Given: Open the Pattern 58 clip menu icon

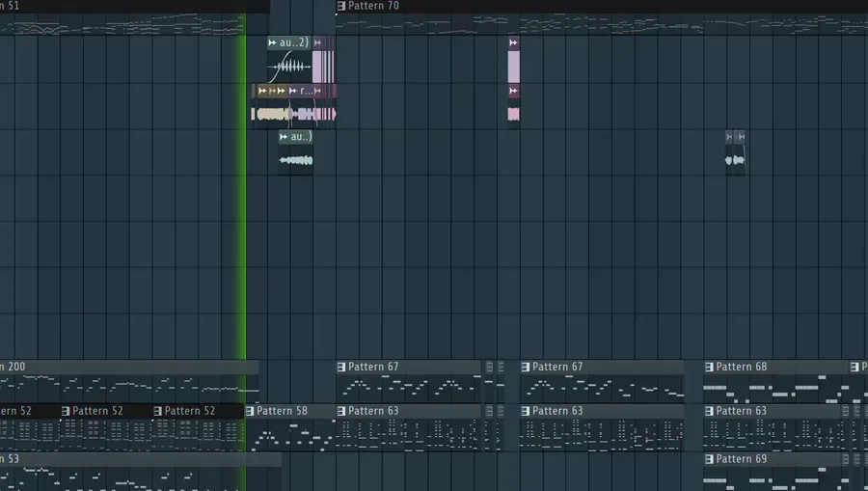Looking at the screenshot, I should 250,411.
